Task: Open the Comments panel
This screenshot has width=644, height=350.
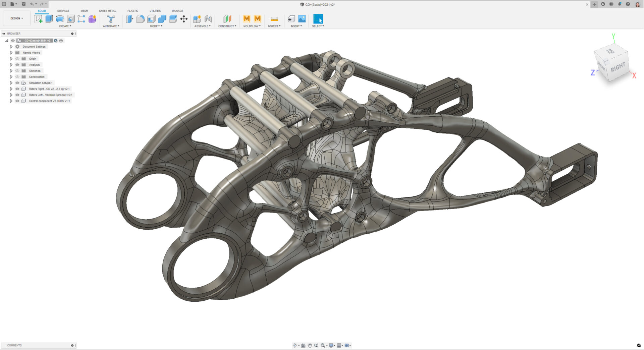Action: pyautogui.click(x=15, y=345)
